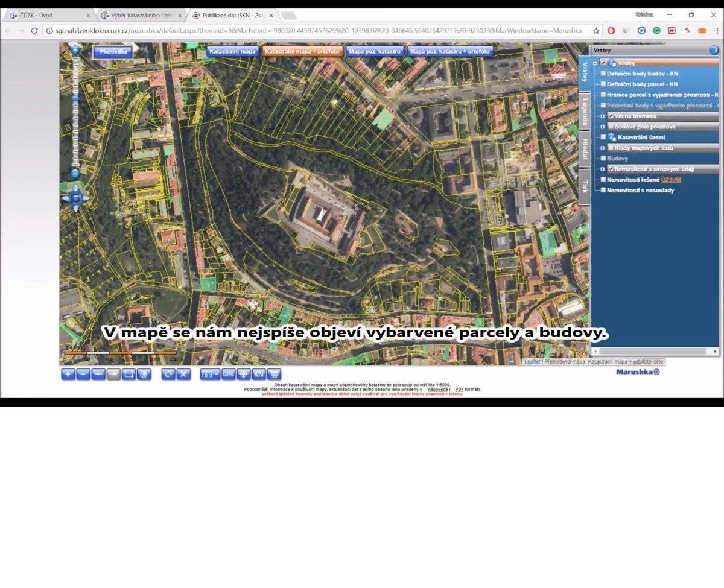The width and height of the screenshot is (724, 588).
Task: Click the zoom slider plus knob
Action: (x=75, y=50)
